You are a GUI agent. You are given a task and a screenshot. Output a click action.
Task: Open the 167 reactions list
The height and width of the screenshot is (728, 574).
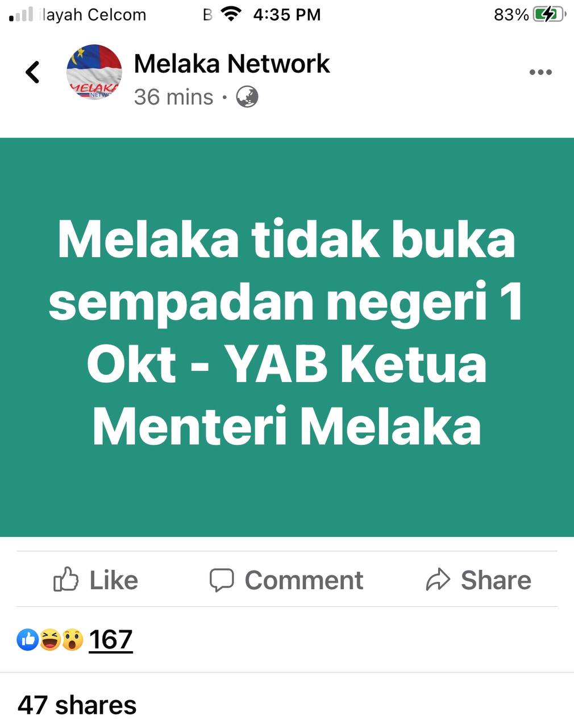pyautogui.click(x=111, y=639)
